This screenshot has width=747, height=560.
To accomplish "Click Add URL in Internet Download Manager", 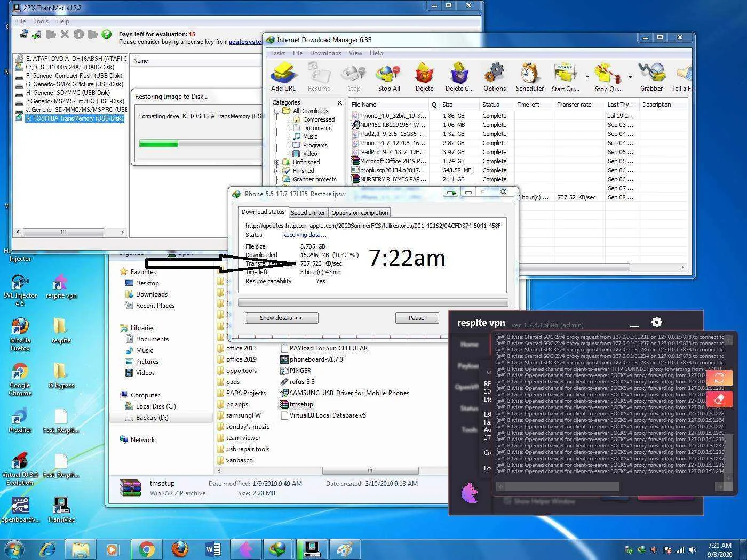I will point(283,77).
